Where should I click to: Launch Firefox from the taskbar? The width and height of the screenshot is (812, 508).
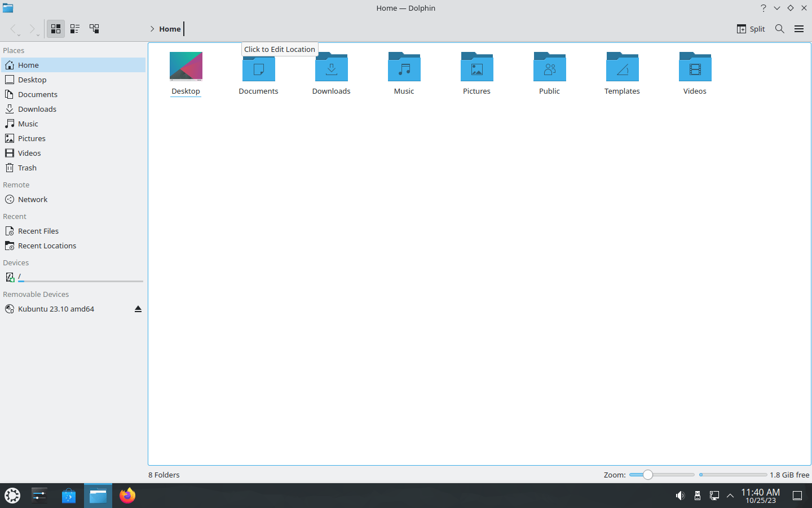click(x=127, y=496)
